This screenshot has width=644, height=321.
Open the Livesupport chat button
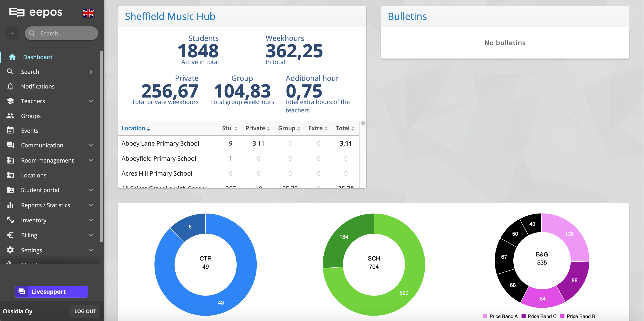[x=52, y=291]
